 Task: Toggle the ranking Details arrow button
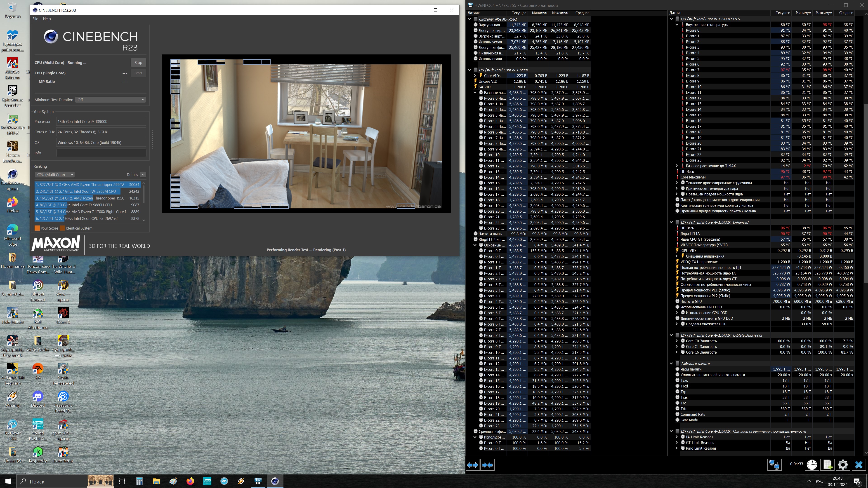pos(143,174)
